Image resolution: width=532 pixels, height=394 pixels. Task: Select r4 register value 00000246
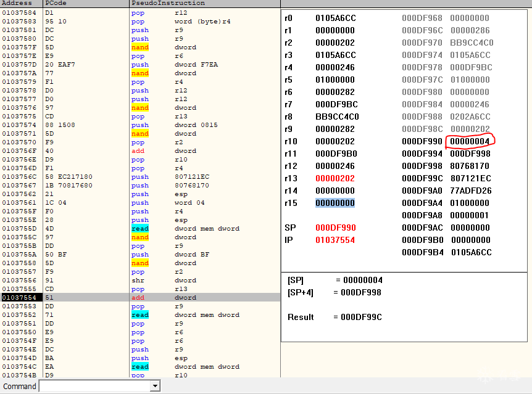tap(335, 67)
